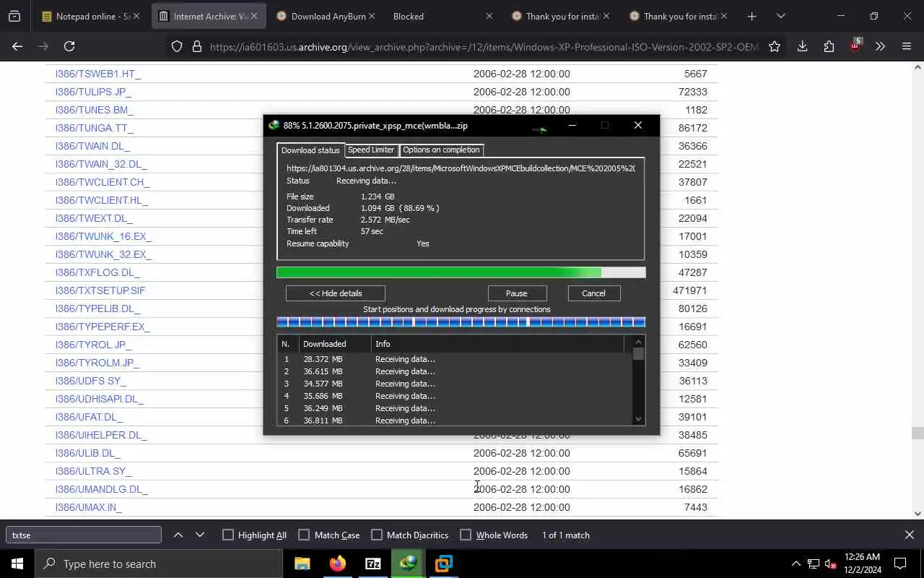Close the Notepad online tab
This screenshot has height=578, width=924.
[136, 16]
